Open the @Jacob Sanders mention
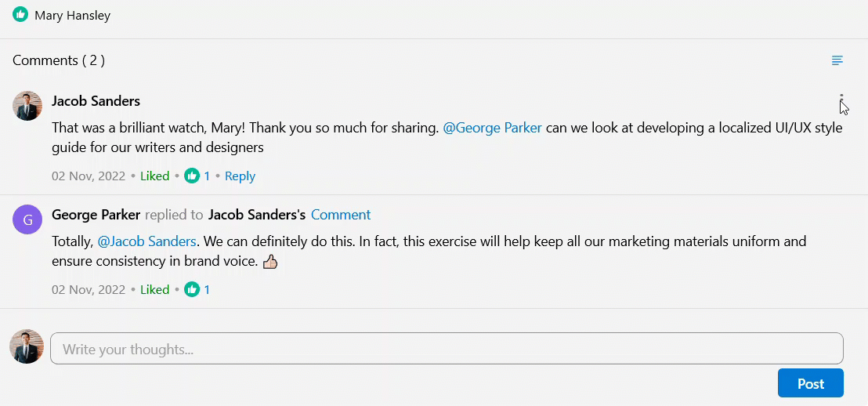The width and height of the screenshot is (868, 406). (x=146, y=241)
